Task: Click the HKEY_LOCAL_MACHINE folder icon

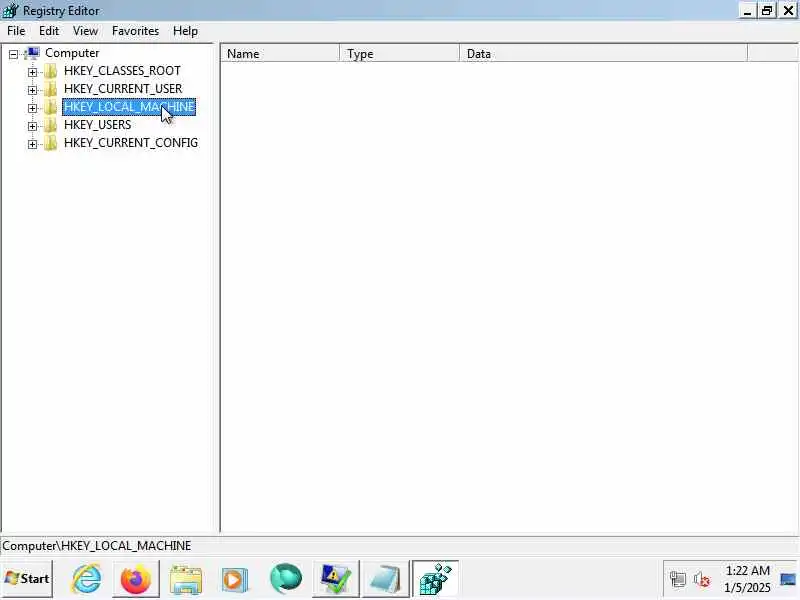Action: pos(51,107)
